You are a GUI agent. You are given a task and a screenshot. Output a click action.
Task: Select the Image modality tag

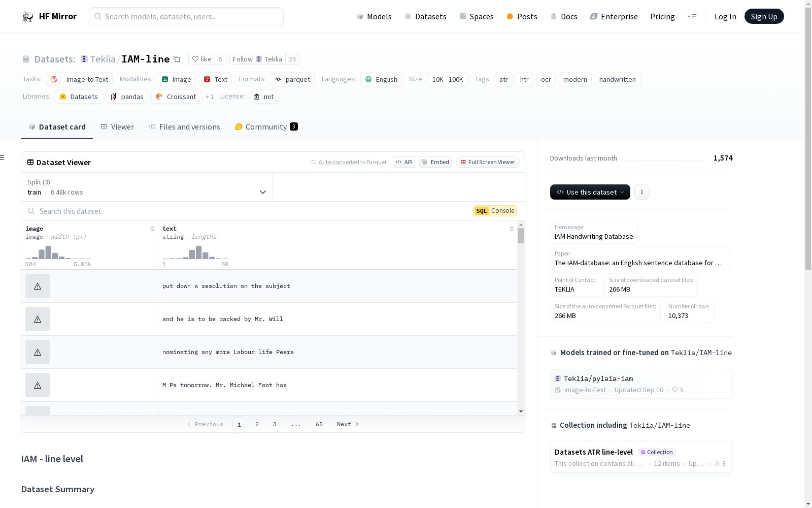point(176,79)
